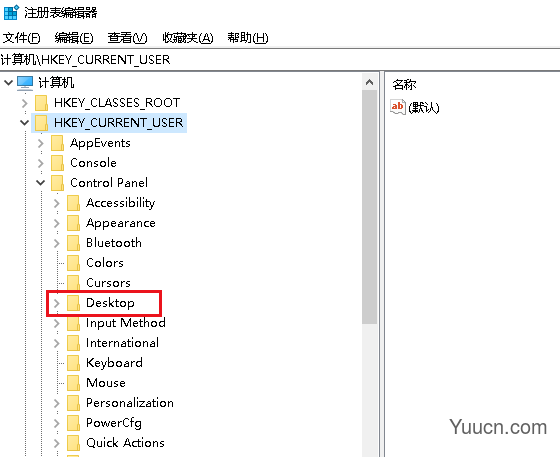The image size is (560, 457).
Task: Expand the Accessibility key
Action: 56,203
